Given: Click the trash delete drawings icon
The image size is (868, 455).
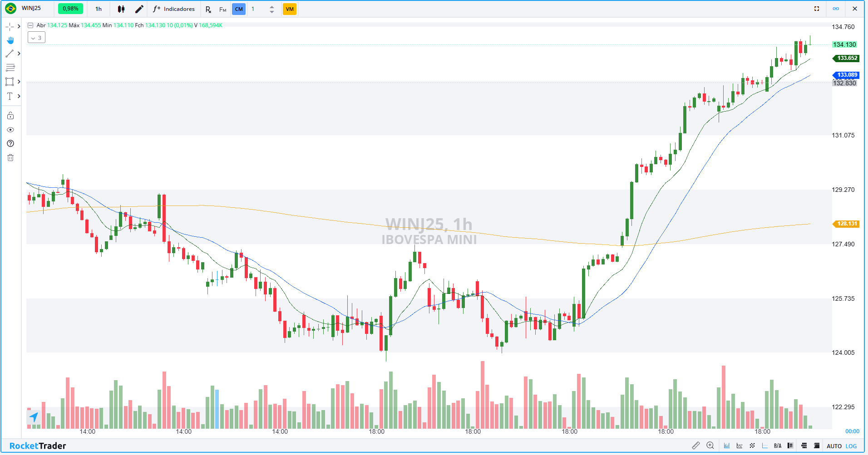Looking at the screenshot, I should click(x=10, y=158).
